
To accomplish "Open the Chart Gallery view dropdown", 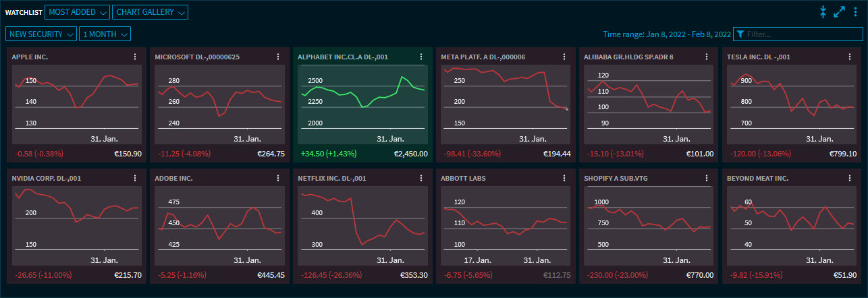I will coord(151,12).
